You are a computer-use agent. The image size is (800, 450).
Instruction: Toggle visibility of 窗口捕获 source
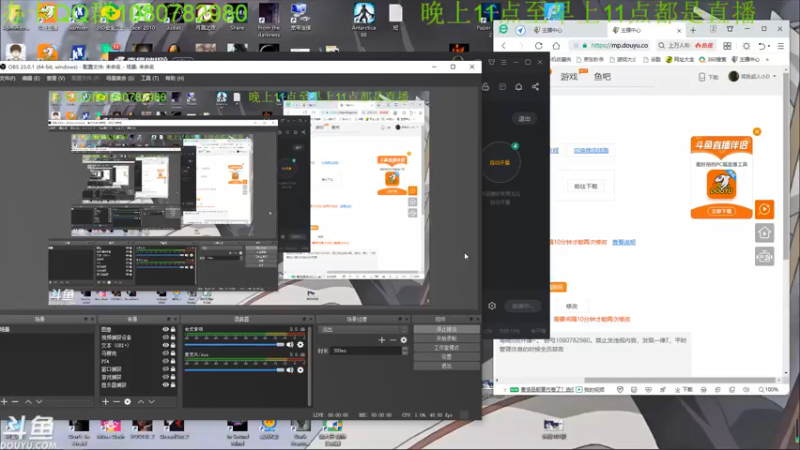pos(165,369)
